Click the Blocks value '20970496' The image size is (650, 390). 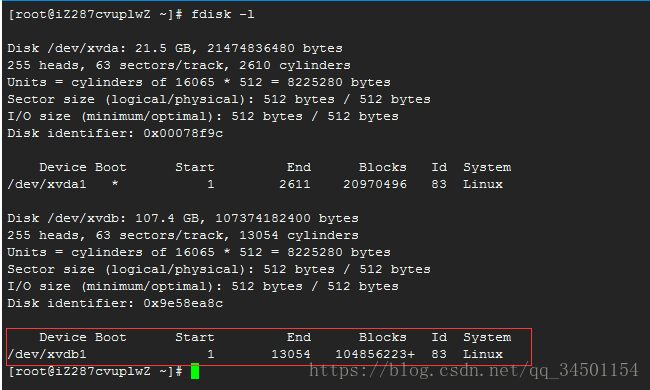(x=375, y=184)
